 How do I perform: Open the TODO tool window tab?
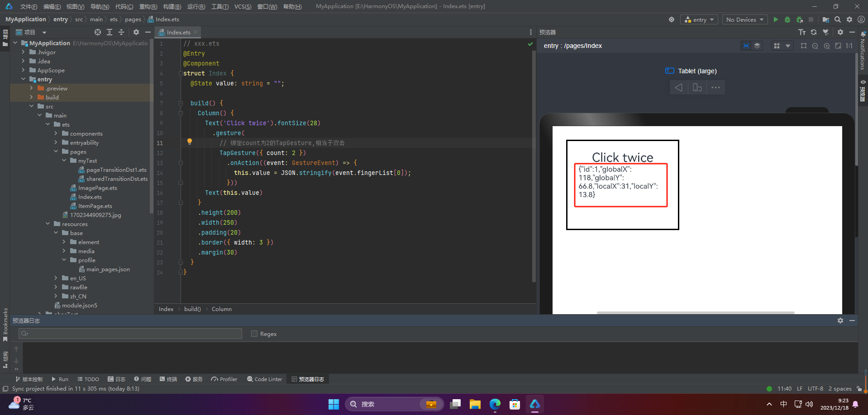click(88, 379)
